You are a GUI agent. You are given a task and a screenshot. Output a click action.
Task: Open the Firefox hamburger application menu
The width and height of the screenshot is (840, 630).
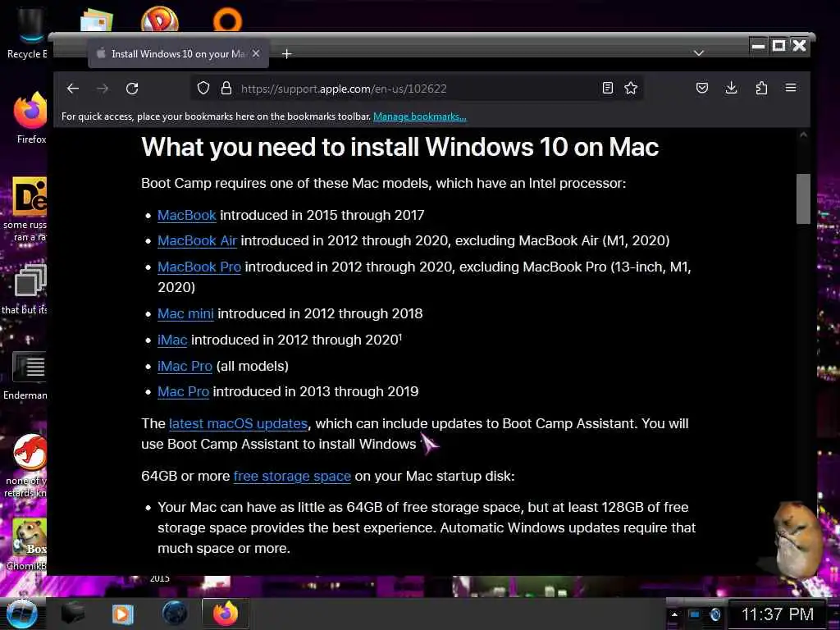[x=791, y=87]
